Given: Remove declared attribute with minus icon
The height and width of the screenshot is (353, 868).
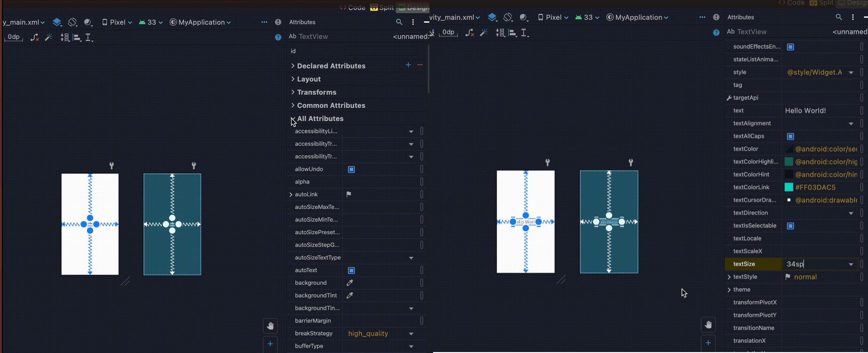Looking at the screenshot, I should (x=420, y=65).
